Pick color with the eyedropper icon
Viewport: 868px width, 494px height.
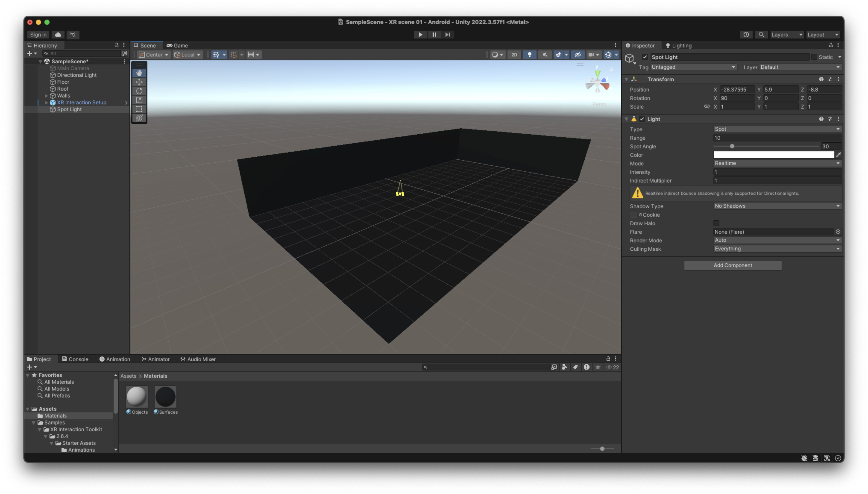pos(839,155)
